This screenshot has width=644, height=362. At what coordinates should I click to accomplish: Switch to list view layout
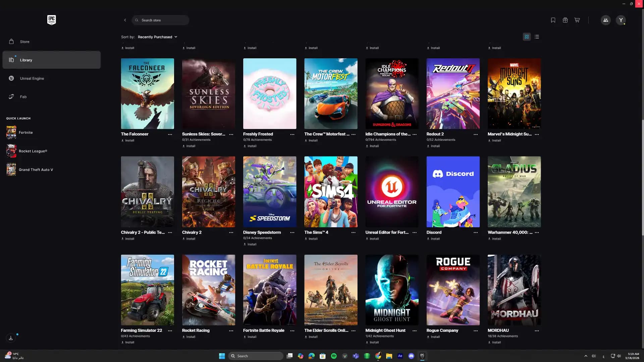coord(537,37)
